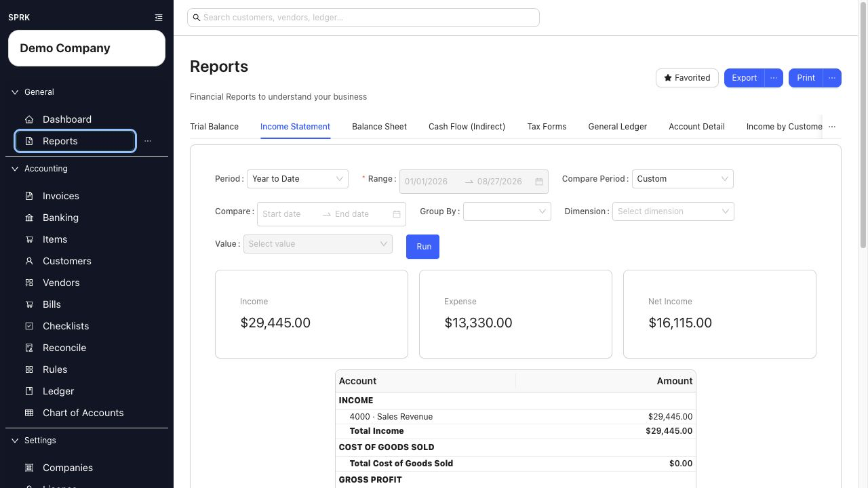This screenshot has height=488, width=868.
Task: Click the Reports document icon
Action: (x=29, y=141)
